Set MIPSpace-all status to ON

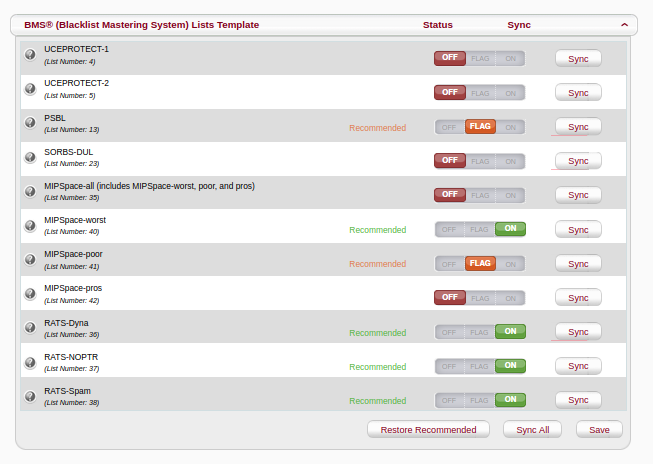pos(511,195)
